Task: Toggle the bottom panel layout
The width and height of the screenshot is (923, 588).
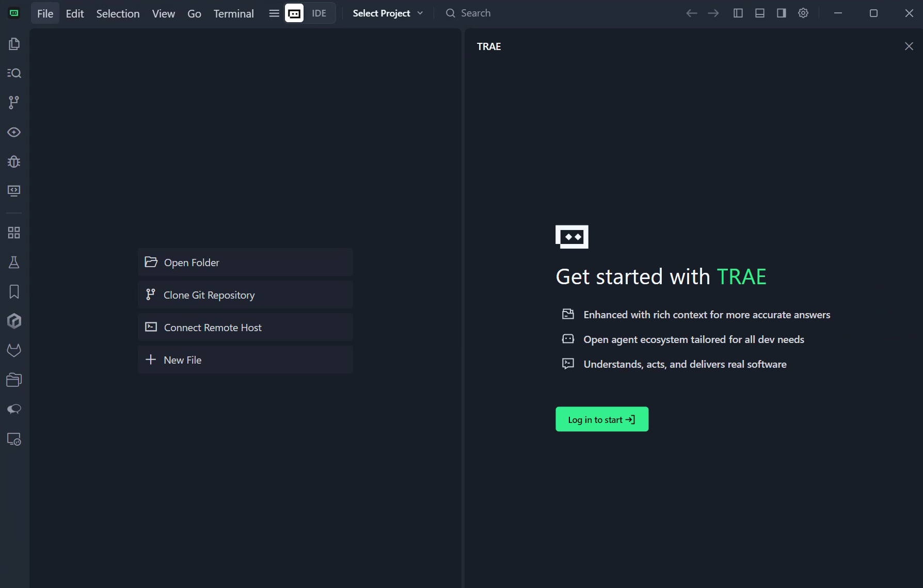Action: point(759,13)
